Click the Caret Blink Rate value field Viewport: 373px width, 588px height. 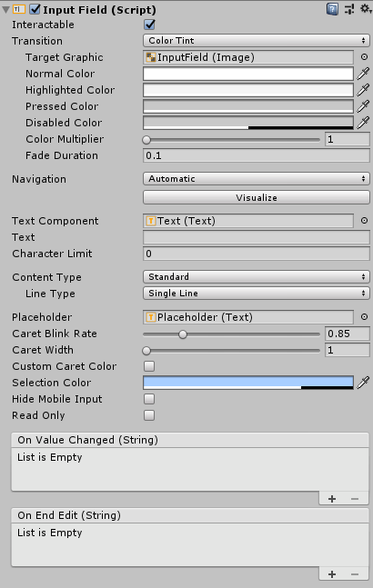348,334
